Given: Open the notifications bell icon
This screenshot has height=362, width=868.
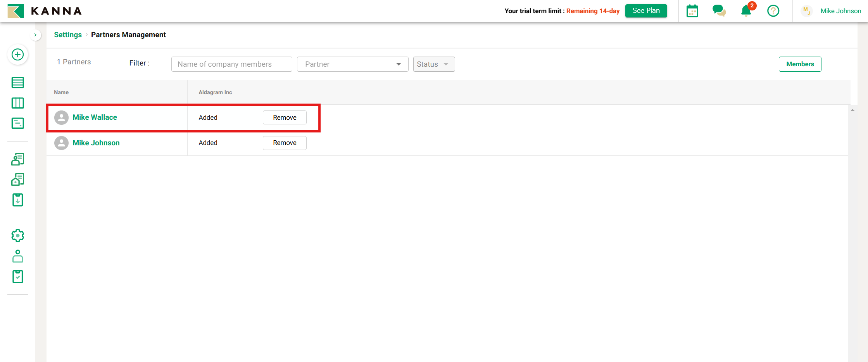Looking at the screenshot, I should coord(746,11).
